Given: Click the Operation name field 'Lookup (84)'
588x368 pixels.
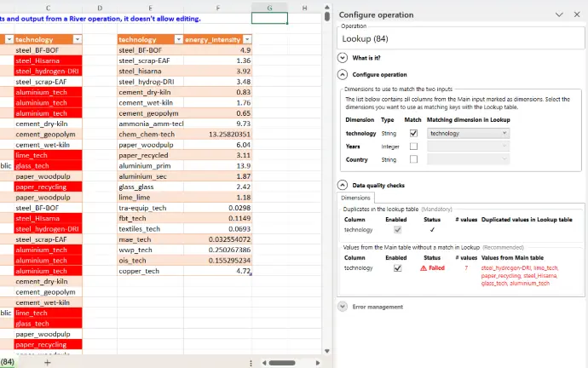Looking at the screenshot, I should (460, 38).
